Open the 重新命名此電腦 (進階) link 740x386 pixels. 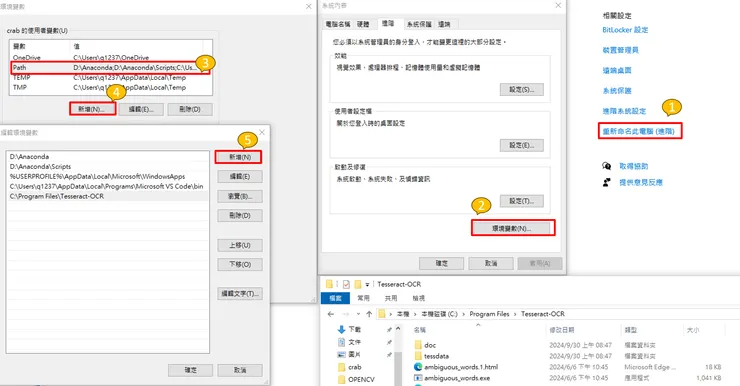point(639,131)
